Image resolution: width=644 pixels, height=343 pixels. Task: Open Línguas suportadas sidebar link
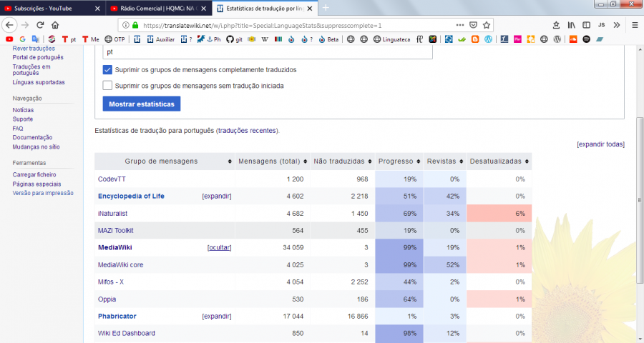(39, 82)
